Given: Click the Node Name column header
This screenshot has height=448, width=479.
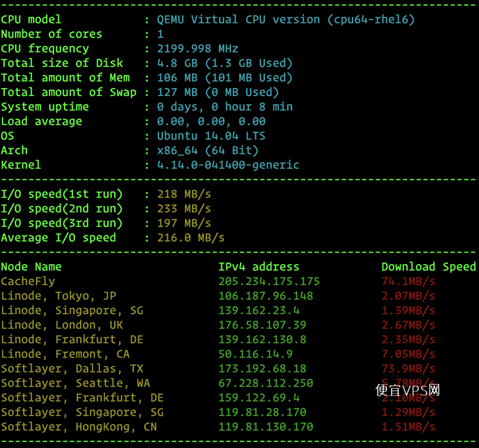Looking at the screenshot, I should (x=31, y=267).
